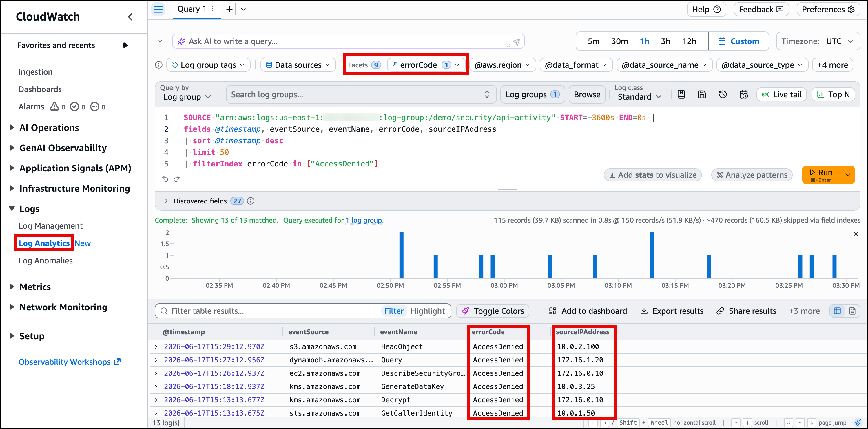
Task: Open the errorCode facet dropdown
Action: 426,65
